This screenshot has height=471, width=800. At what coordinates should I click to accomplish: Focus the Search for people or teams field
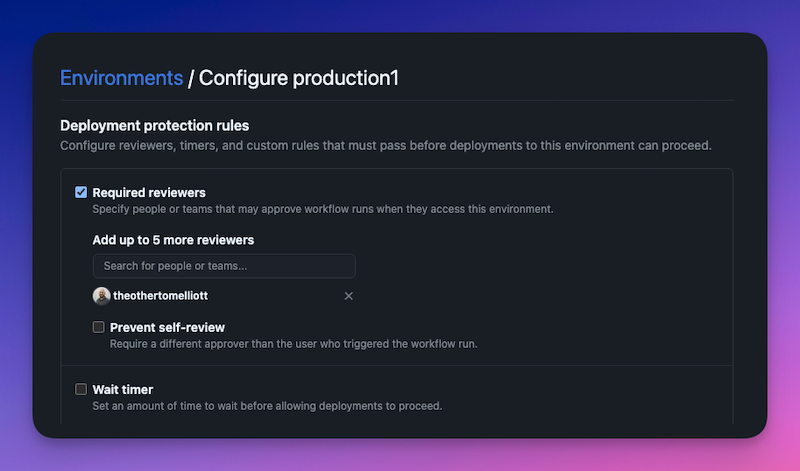223,266
